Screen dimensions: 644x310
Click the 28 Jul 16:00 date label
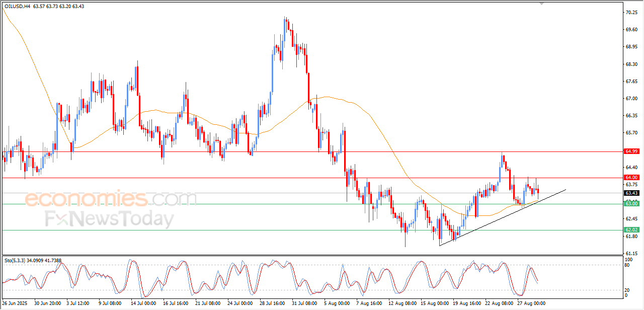click(272, 303)
